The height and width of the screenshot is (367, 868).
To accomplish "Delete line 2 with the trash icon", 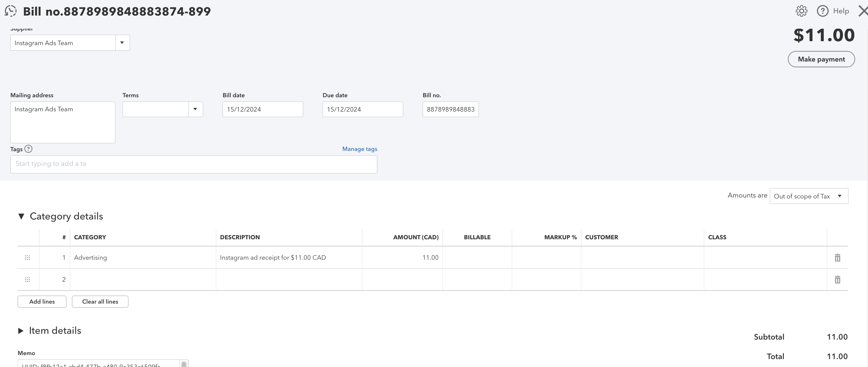I will (838, 280).
